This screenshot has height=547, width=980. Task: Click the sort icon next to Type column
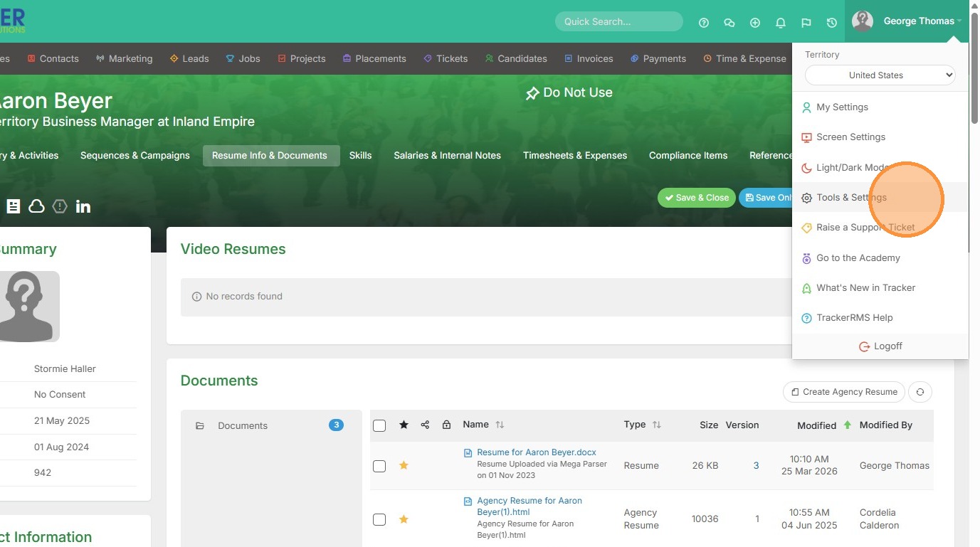pos(656,425)
